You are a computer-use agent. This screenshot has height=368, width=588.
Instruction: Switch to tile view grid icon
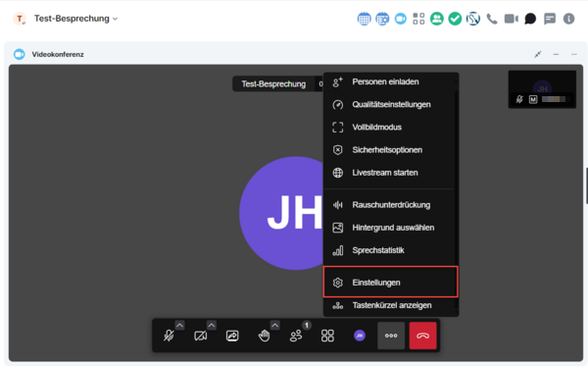point(327,336)
